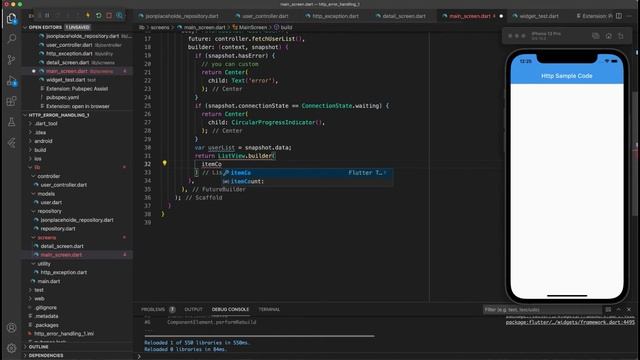
Task: Open user_controller.dart in file tree
Action: click(x=63, y=185)
